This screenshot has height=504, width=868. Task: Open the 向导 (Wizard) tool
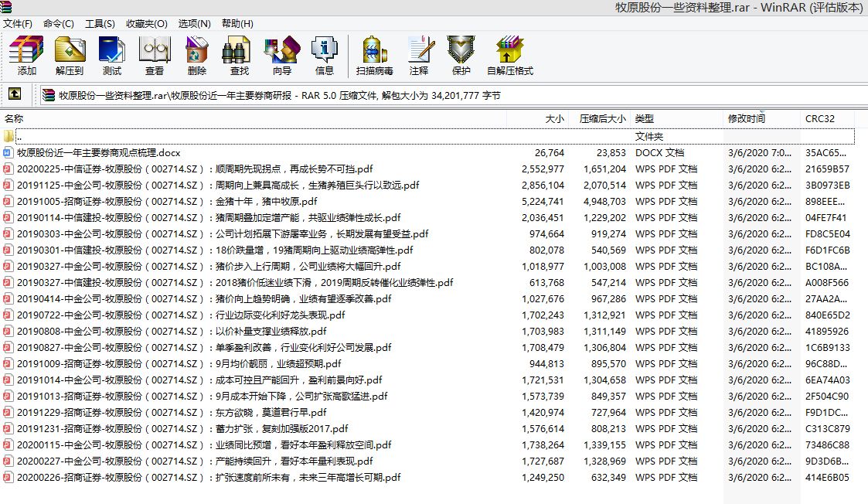click(282, 49)
